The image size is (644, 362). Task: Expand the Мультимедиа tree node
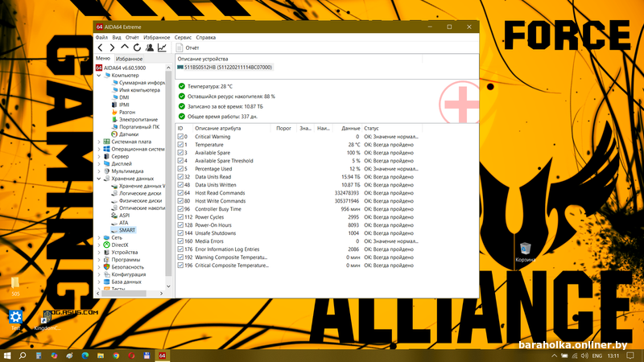(99, 171)
